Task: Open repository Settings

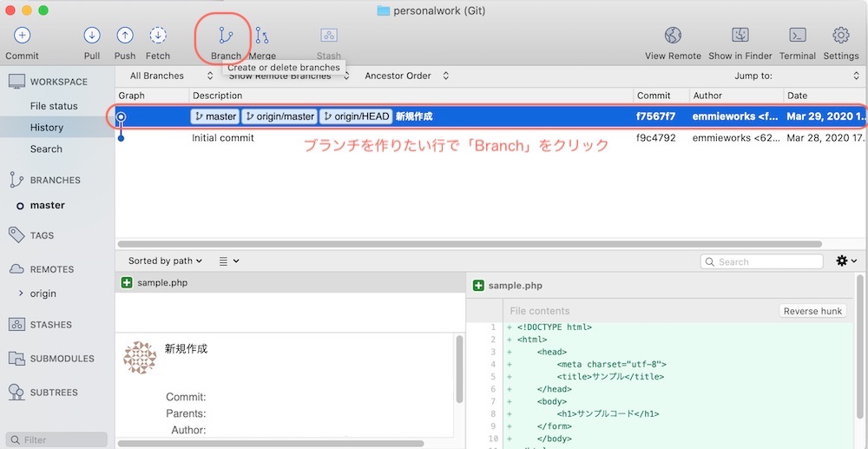Action: (x=841, y=36)
